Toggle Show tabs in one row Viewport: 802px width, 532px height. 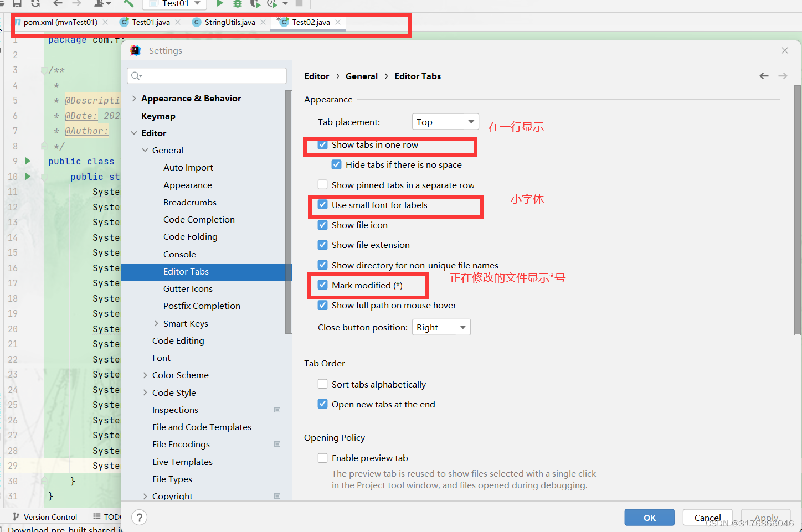coord(322,144)
